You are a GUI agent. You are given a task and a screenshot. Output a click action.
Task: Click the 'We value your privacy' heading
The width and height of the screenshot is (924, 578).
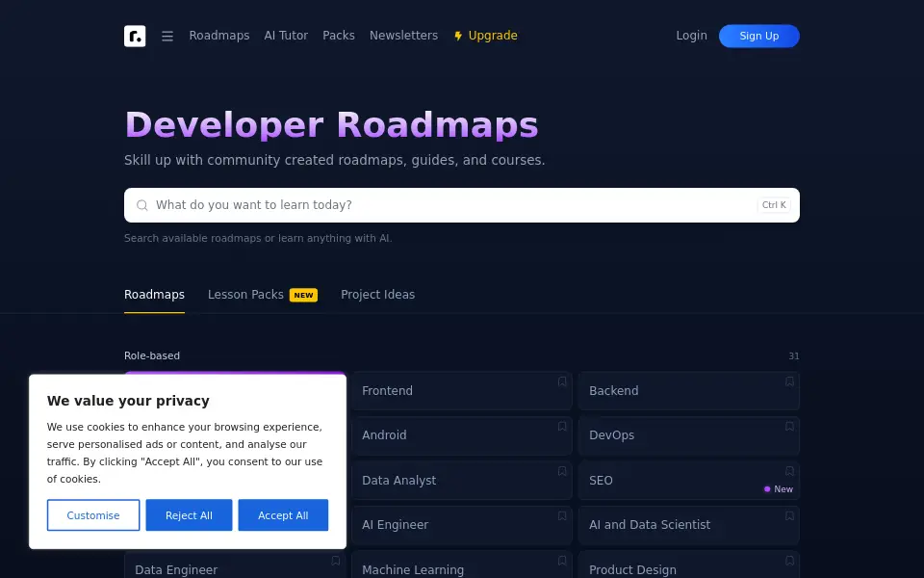pos(128,401)
